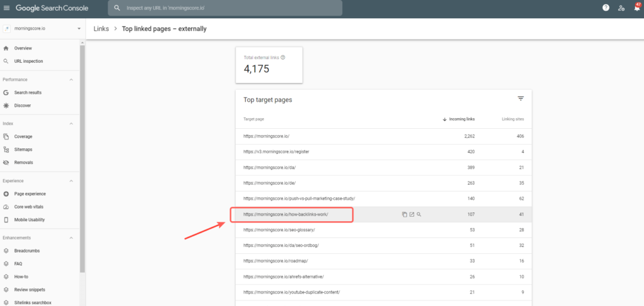Open the notifications bell

coord(636,8)
